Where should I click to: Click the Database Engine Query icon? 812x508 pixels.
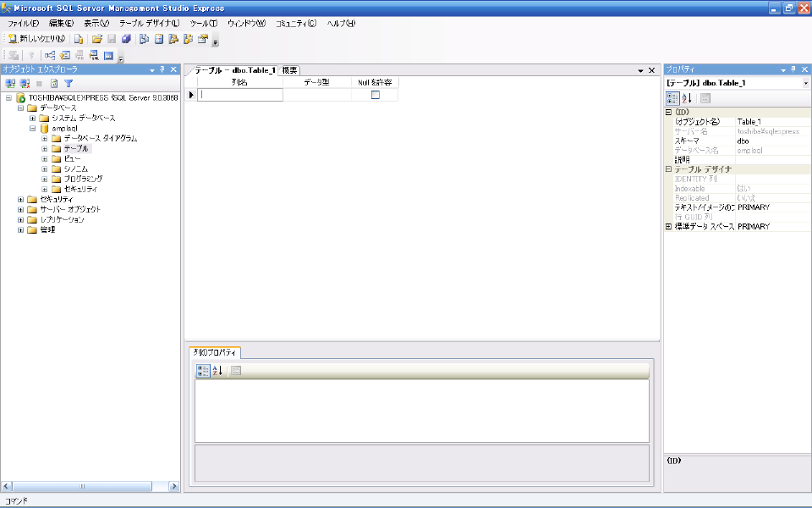(79, 39)
